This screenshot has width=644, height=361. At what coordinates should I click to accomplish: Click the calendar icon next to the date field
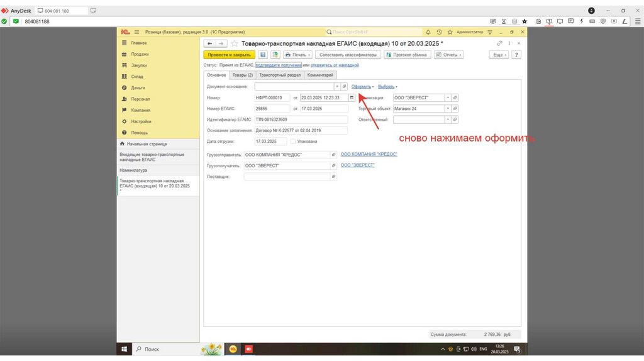coord(352,97)
